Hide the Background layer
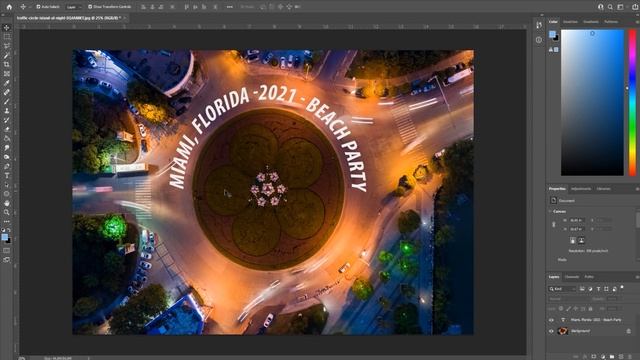Screen dimensions: 640x360 click(551, 331)
